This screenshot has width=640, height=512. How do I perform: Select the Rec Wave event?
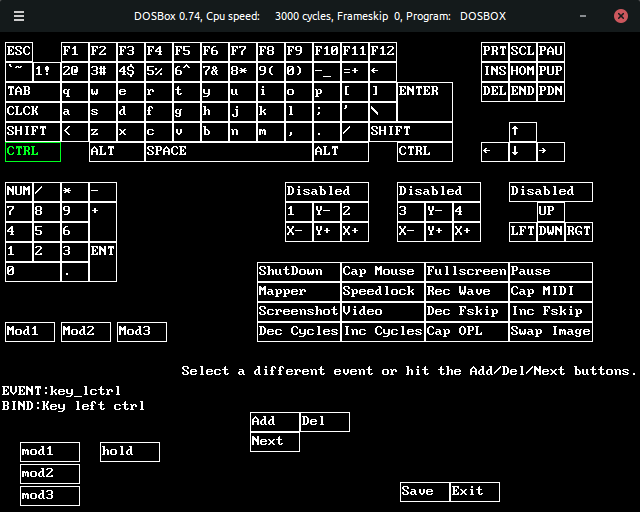467,292
